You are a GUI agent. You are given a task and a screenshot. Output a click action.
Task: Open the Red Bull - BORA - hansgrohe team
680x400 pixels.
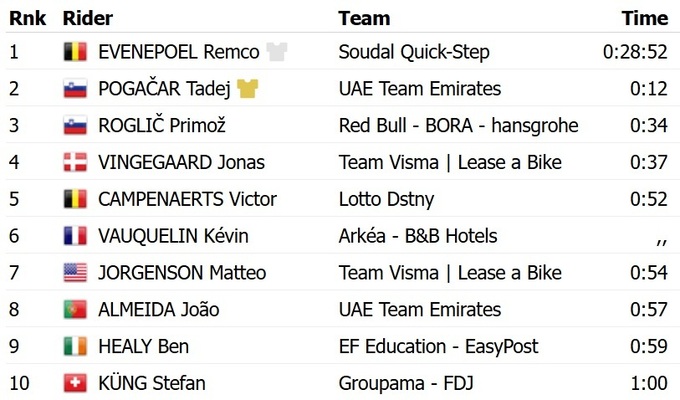click(x=458, y=126)
